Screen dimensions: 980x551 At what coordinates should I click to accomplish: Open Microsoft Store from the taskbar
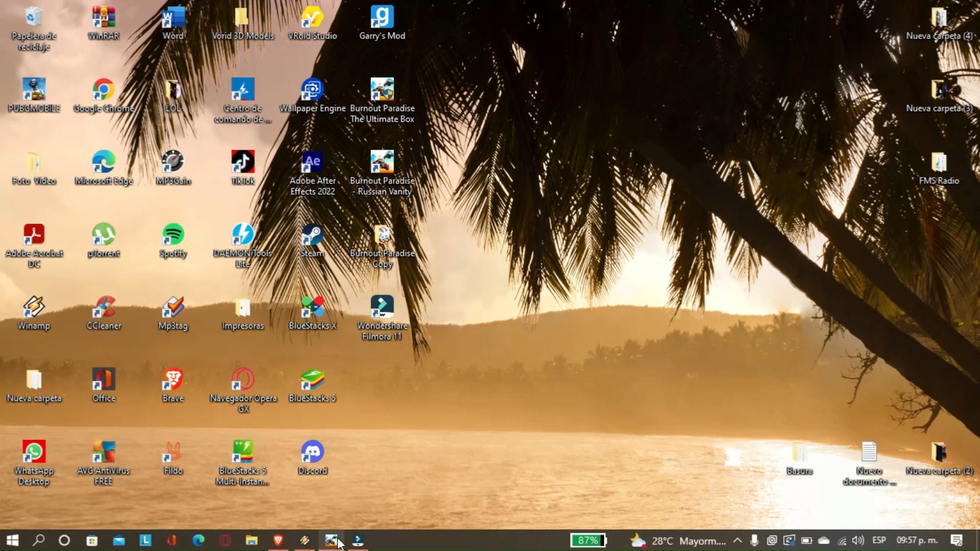click(92, 540)
